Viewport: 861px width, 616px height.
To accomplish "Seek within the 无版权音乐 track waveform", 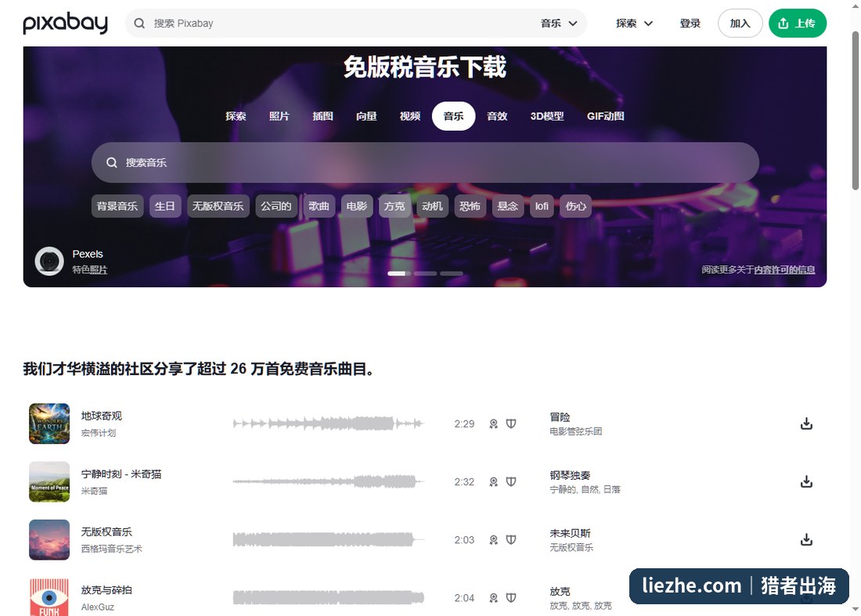I will pyautogui.click(x=329, y=540).
